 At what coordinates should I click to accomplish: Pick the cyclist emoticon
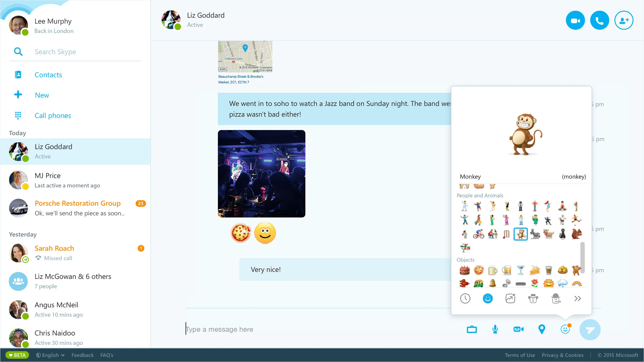pyautogui.click(x=479, y=234)
